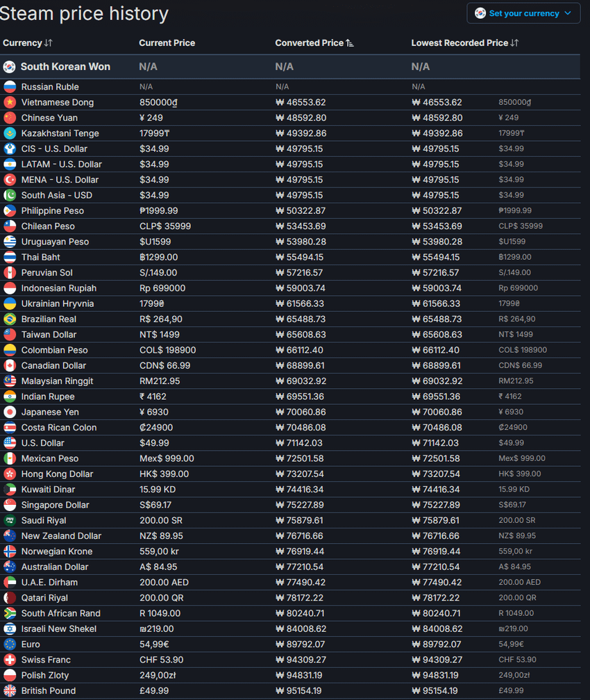Select the U.A.E. Dirham currency name
The height and width of the screenshot is (700, 590).
coord(49,582)
